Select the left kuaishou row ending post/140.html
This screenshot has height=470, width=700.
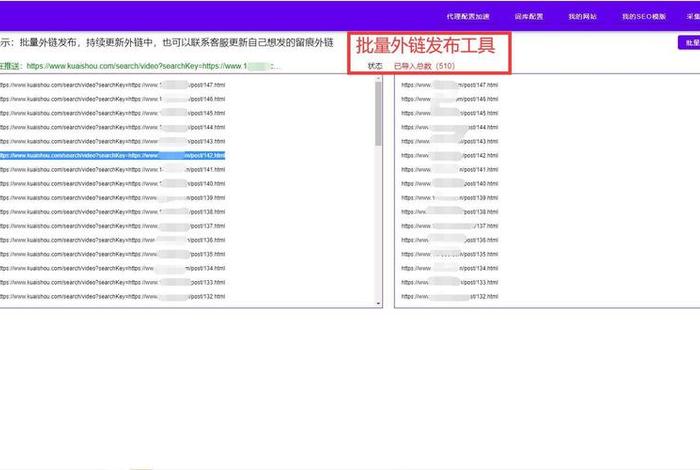pos(112,183)
